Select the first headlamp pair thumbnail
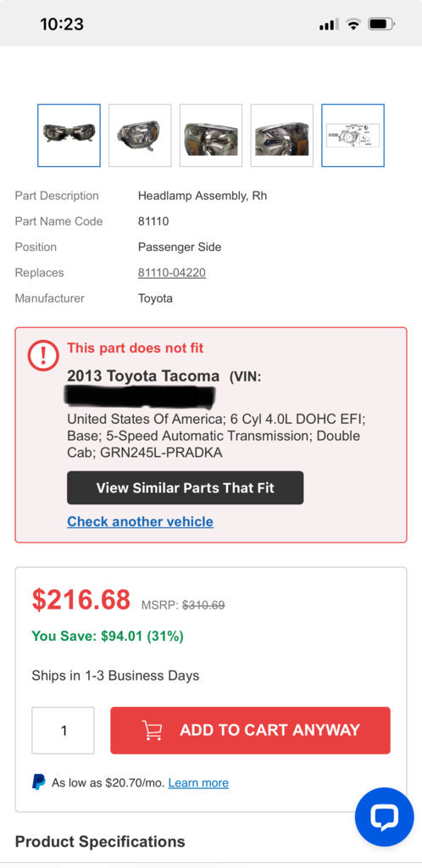The height and width of the screenshot is (868, 422). click(69, 135)
